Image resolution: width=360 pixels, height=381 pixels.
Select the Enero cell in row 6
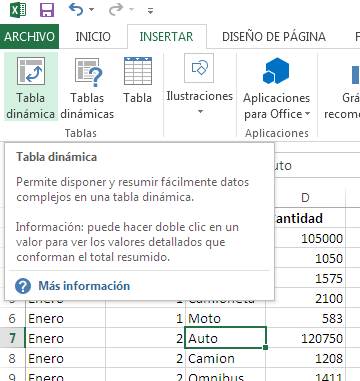click(x=65, y=318)
